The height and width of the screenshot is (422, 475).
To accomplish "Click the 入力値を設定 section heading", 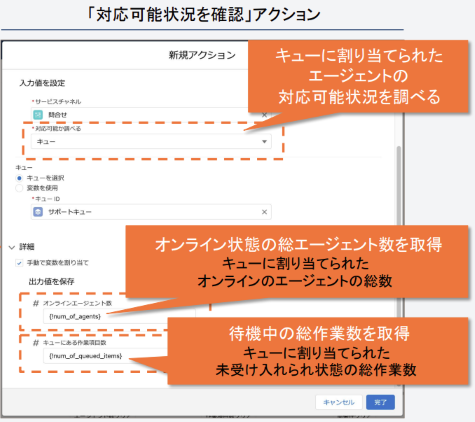I will pos(42,83).
